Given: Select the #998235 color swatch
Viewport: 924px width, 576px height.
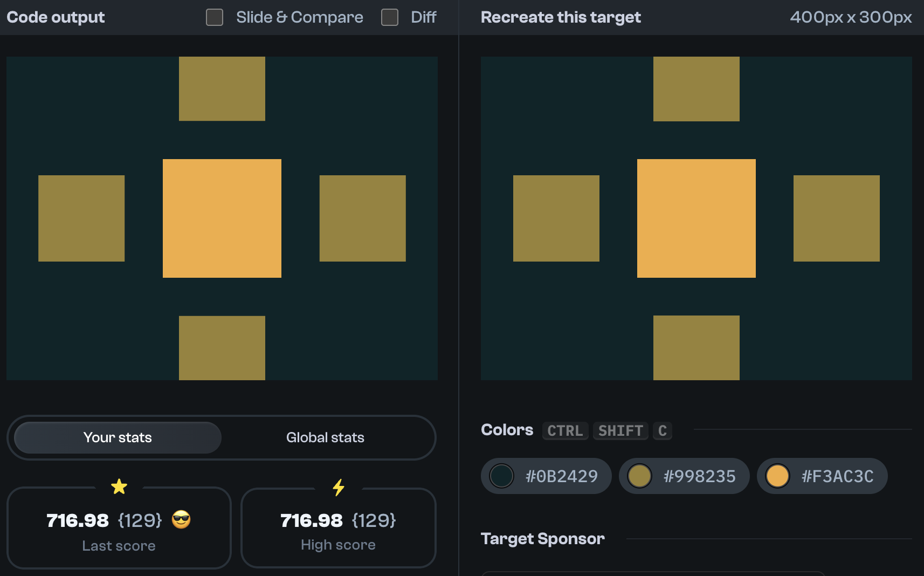Looking at the screenshot, I should (x=684, y=476).
